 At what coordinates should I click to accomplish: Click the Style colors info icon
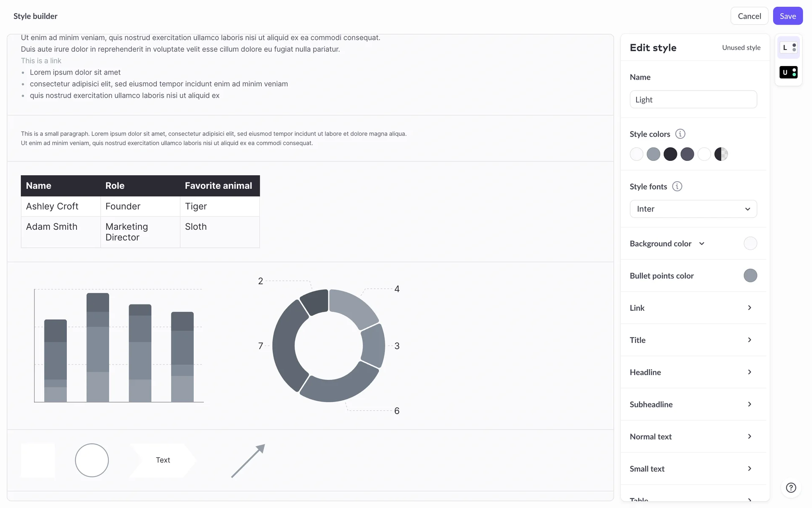(680, 134)
